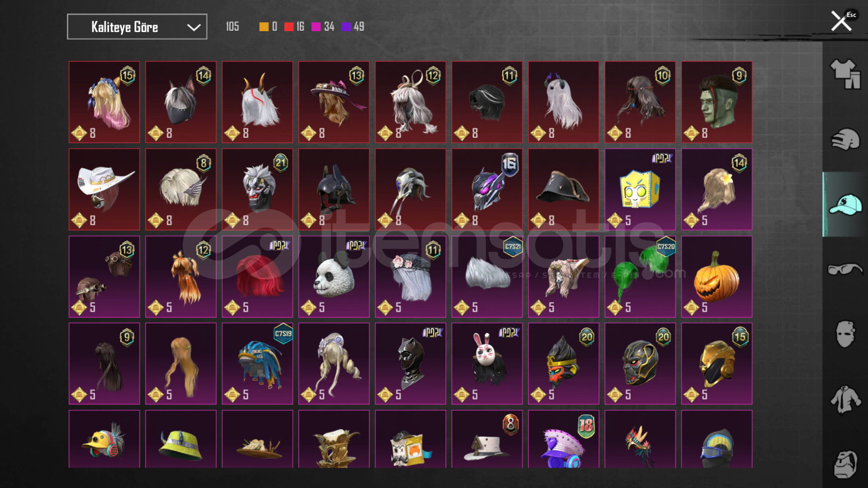868x488 pixels.
Task: Select the gloves category icon
Action: point(845,139)
